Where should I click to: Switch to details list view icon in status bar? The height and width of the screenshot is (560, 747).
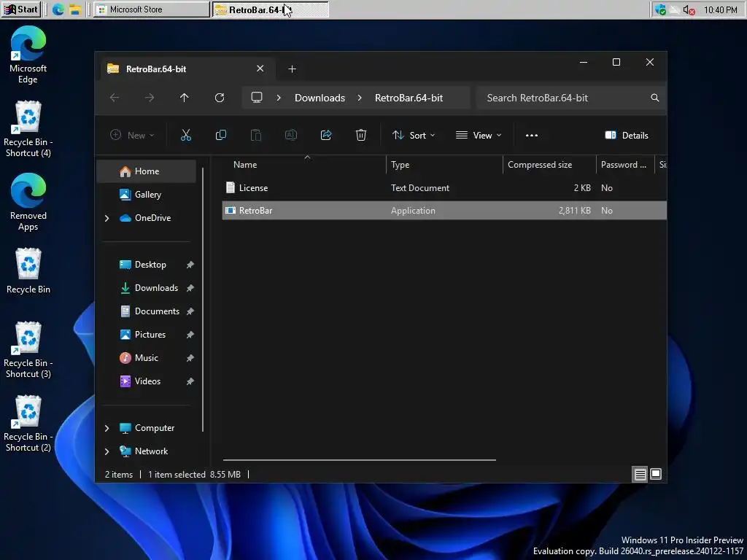click(640, 474)
